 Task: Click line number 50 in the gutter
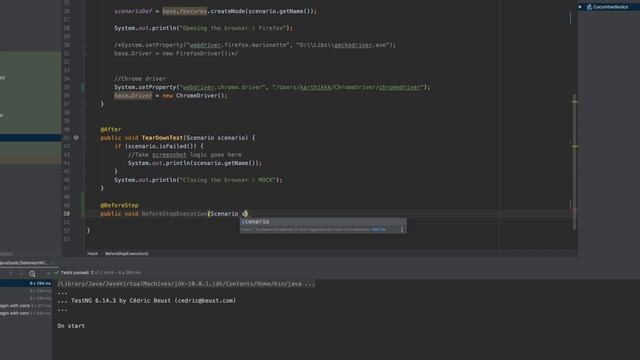click(67, 213)
